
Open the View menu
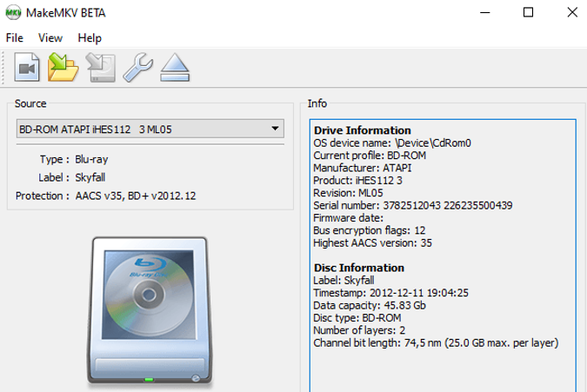coord(50,37)
